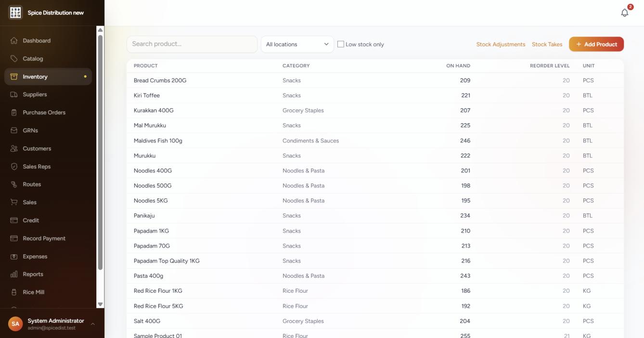The width and height of the screenshot is (644, 338).
Task: Go to Dashboard in the sidebar
Action: pyautogui.click(x=48, y=41)
